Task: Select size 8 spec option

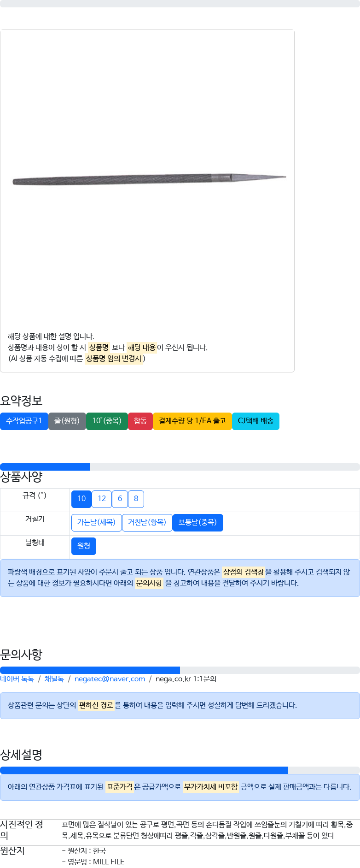Action: (x=136, y=499)
